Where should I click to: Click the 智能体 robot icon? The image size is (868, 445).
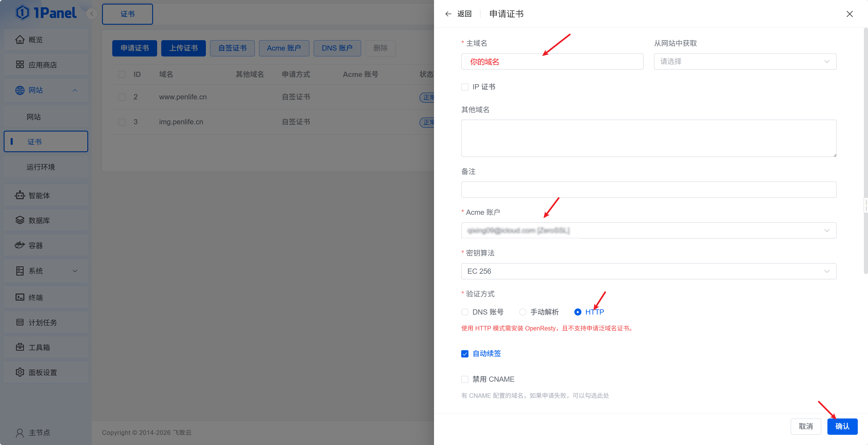pos(20,195)
